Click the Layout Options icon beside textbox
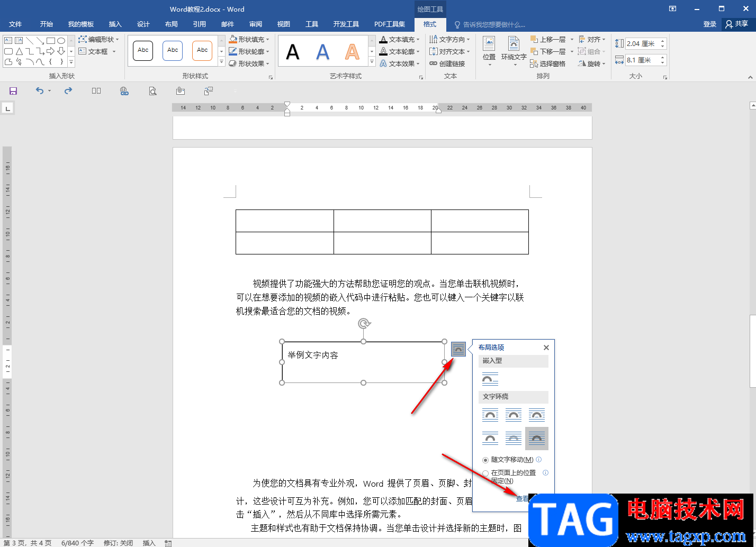The width and height of the screenshot is (756, 547). (x=458, y=349)
